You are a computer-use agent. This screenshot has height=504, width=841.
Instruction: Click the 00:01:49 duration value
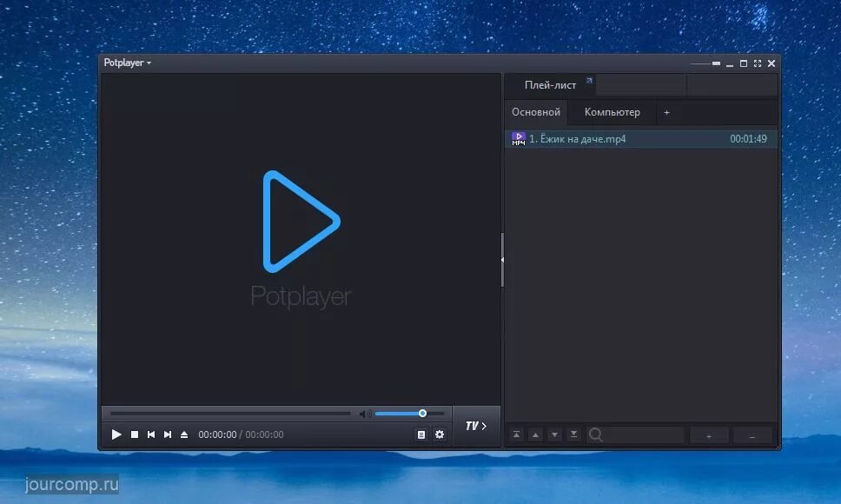pos(748,139)
